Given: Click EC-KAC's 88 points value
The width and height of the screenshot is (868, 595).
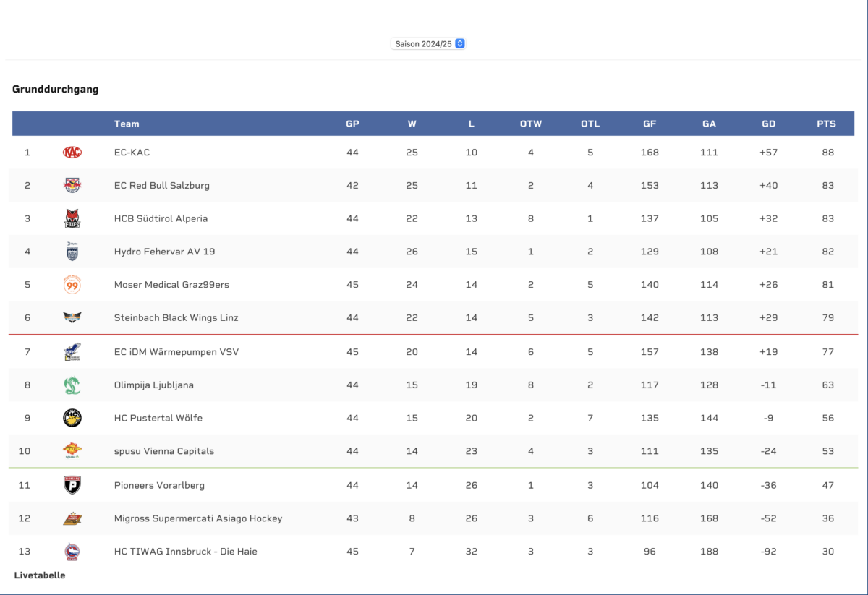Looking at the screenshot, I should pyautogui.click(x=828, y=153).
